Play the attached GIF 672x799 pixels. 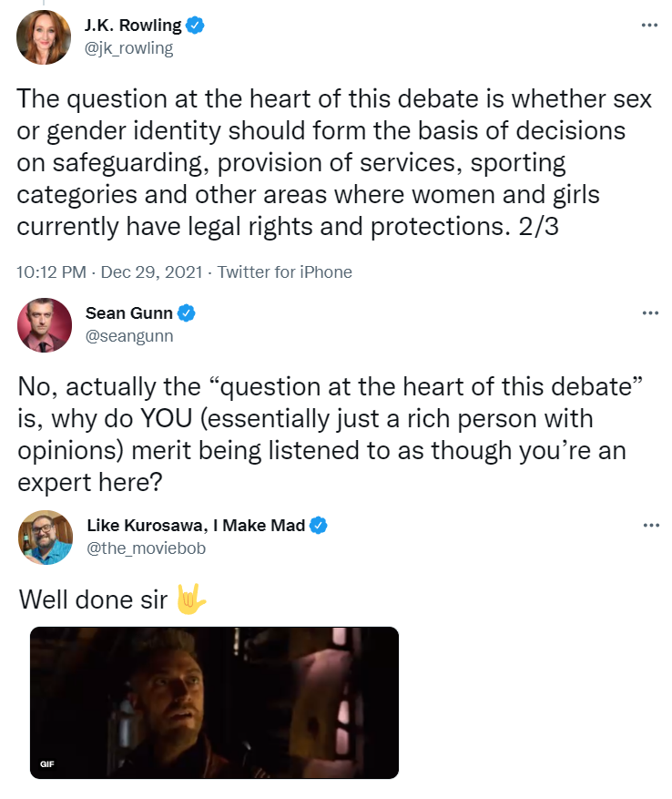tap(215, 702)
